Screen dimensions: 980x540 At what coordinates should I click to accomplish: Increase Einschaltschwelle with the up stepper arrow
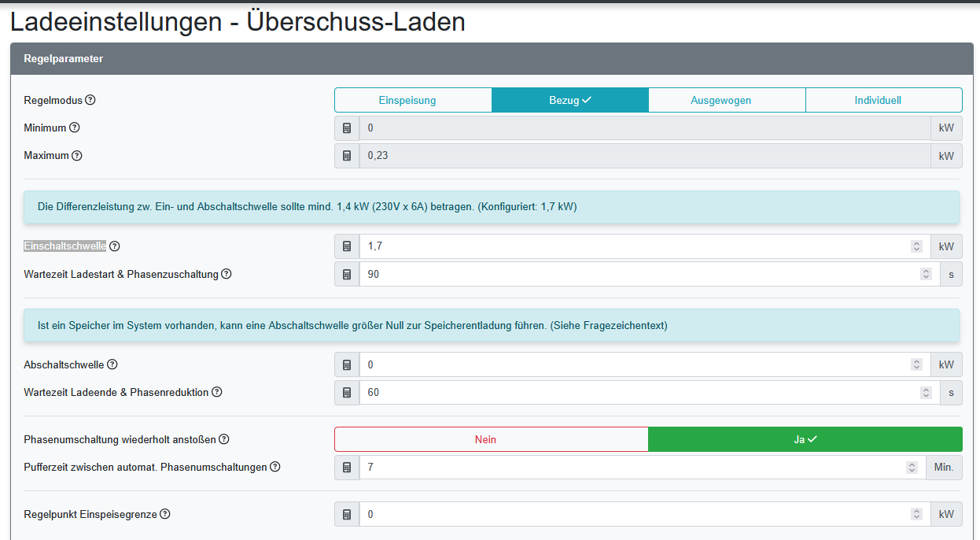tap(916, 242)
